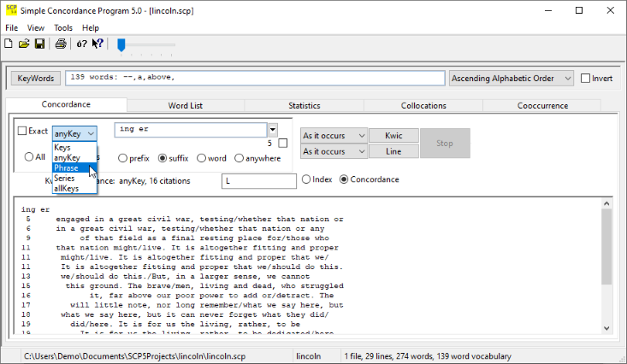The height and width of the screenshot is (364, 627).
Task: Switch to the Word List tab
Action: (185, 106)
